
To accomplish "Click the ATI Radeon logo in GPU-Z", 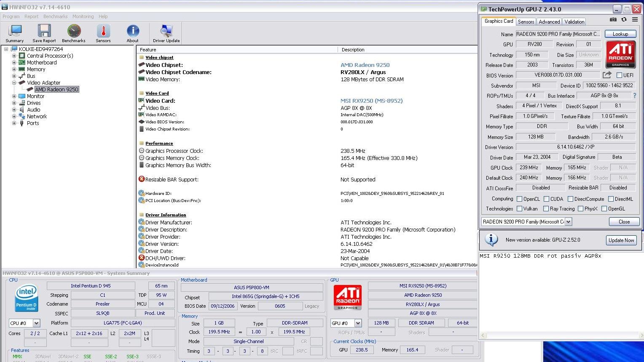I will 620,54.
